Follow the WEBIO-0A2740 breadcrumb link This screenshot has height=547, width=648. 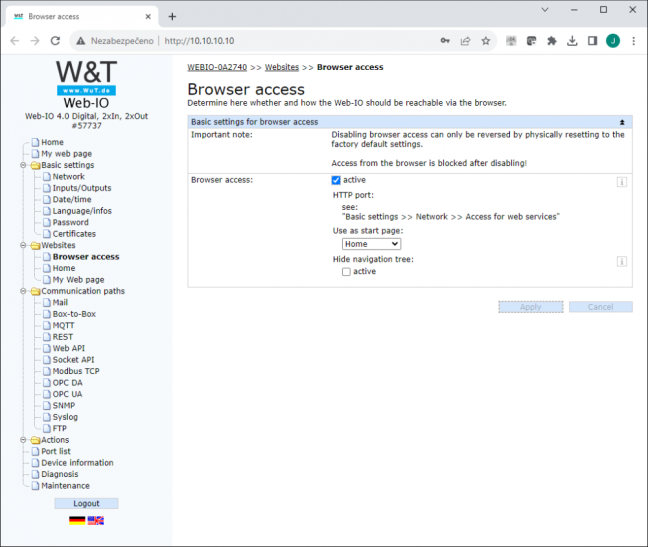tap(217, 67)
